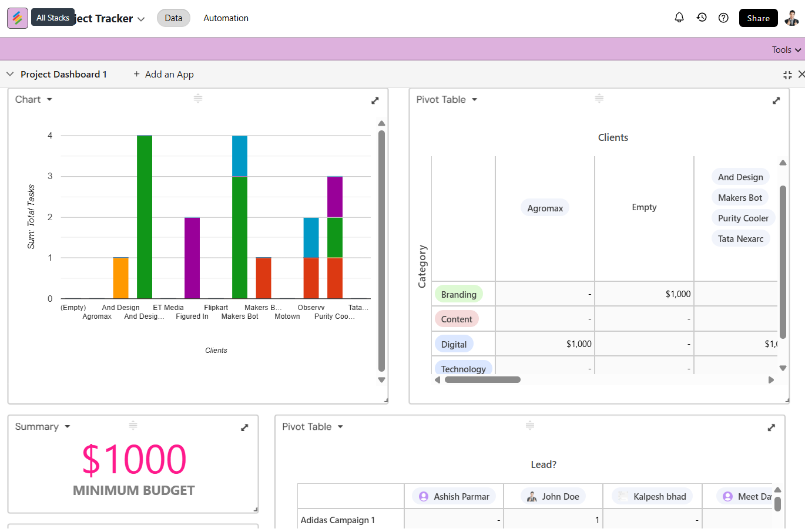Open the user profile avatar
Viewport: 805px width, 532px height.
791,18
